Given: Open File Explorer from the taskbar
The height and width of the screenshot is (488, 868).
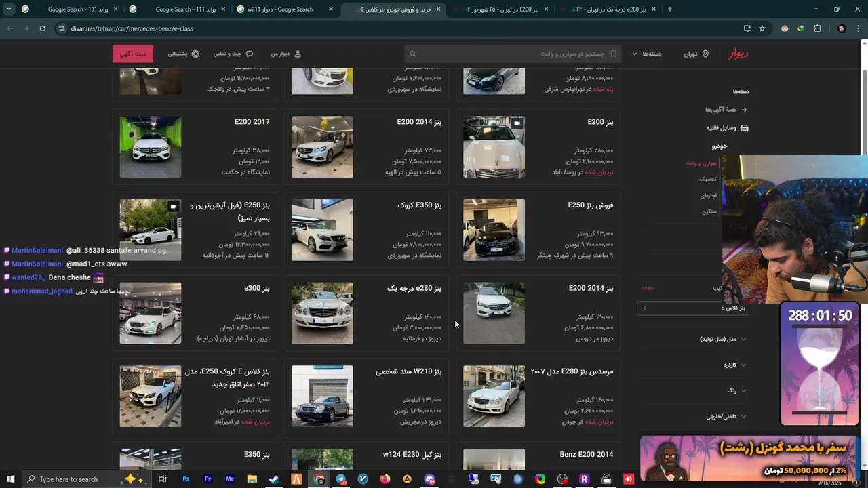Looking at the screenshot, I should click(252, 479).
